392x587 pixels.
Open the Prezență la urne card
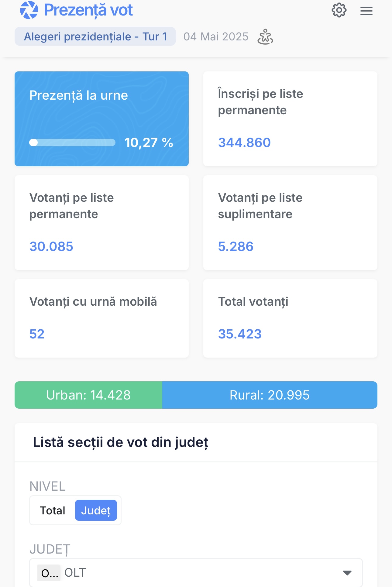pos(101,119)
